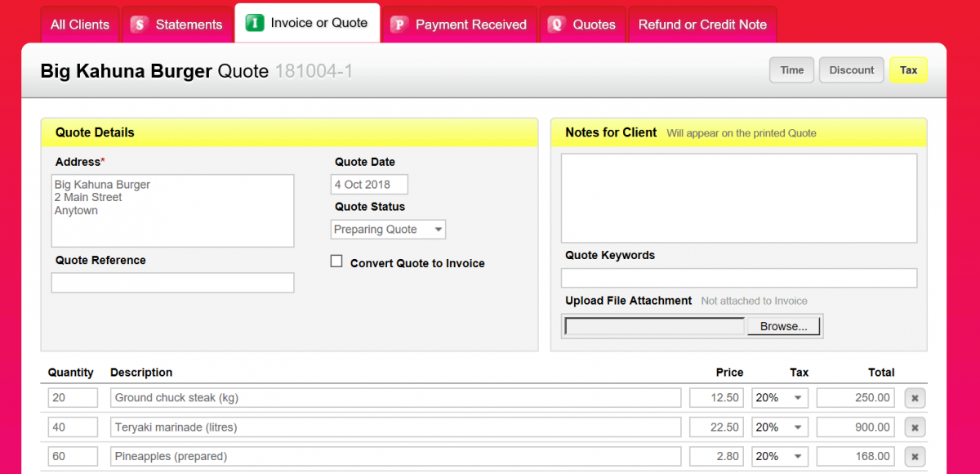The width and height of the screenshot is (980, 474).
Task: Browse for a file attachment
Action: (783, 325)
